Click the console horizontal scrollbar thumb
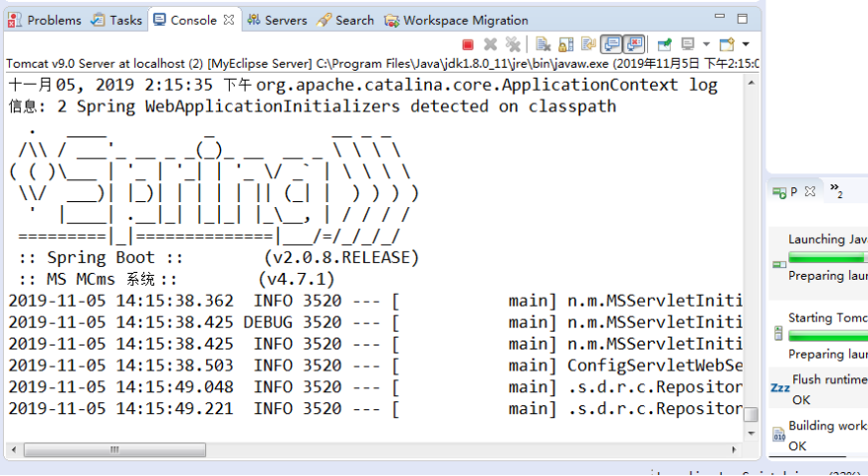The width and height of the screenshot is (868, 476). coord(114,449)
